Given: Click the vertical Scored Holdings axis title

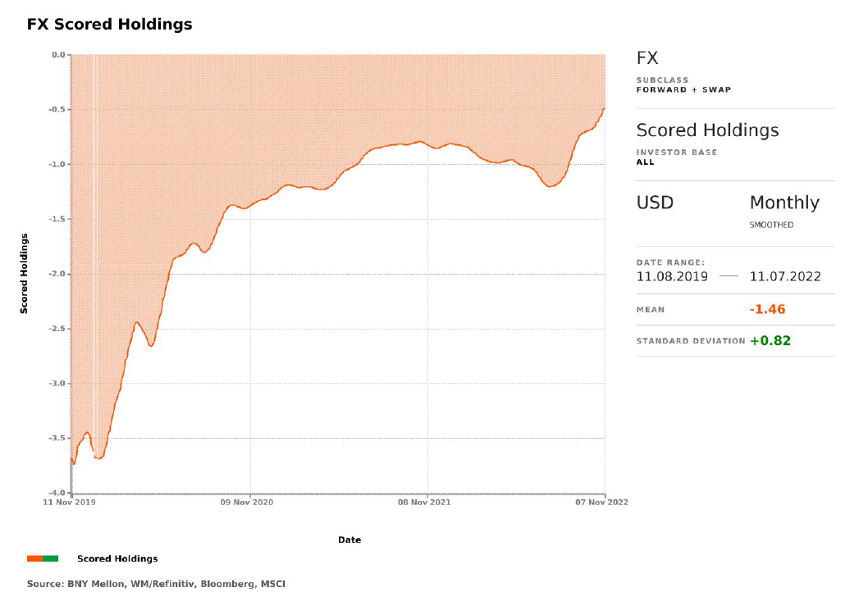Looking at the screenshot, I should [x=25, y=273].
